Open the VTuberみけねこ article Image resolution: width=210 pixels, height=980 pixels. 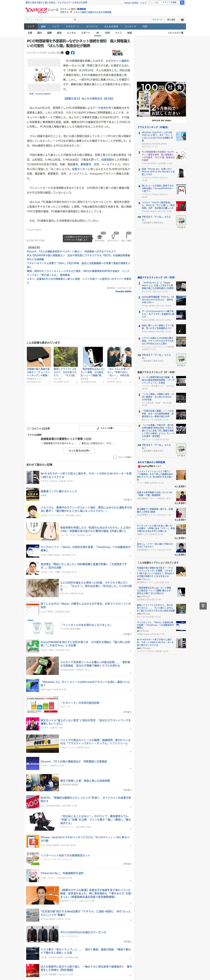click(62, 873)
